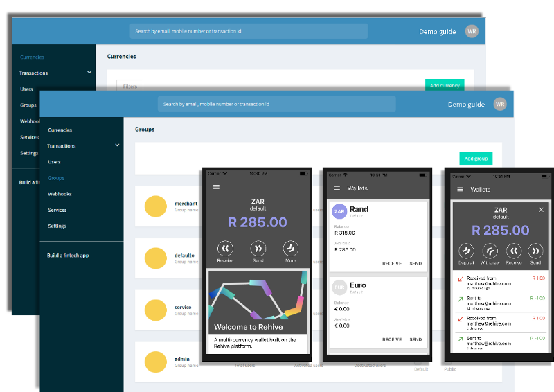Expand Transactions in back dashboard sidebar

pos(89,73)
